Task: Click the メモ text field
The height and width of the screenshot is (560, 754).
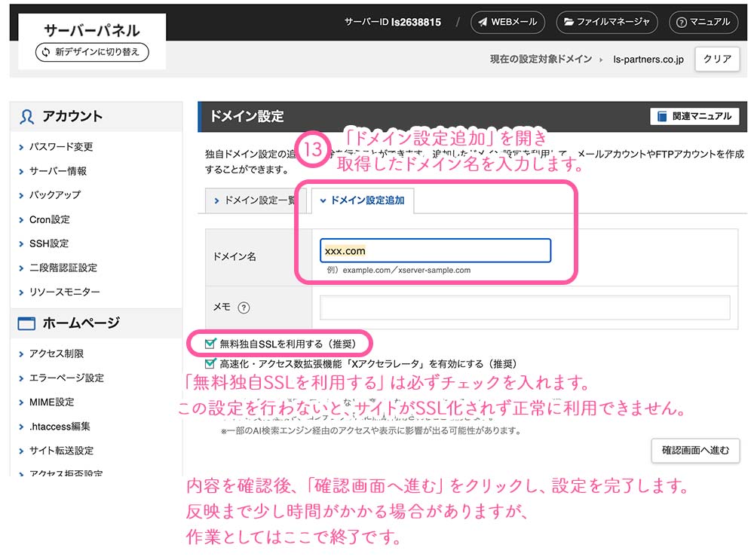Action: pyautogui.click(x=525, y=308)
